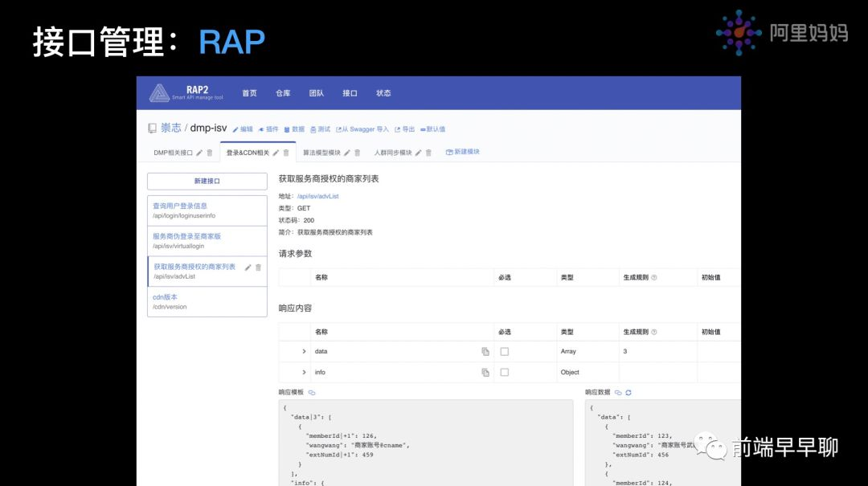Click the trash icon on DMP相关接口 tab
The width and height of the screenshot is (868, 486).
[210, 153]
